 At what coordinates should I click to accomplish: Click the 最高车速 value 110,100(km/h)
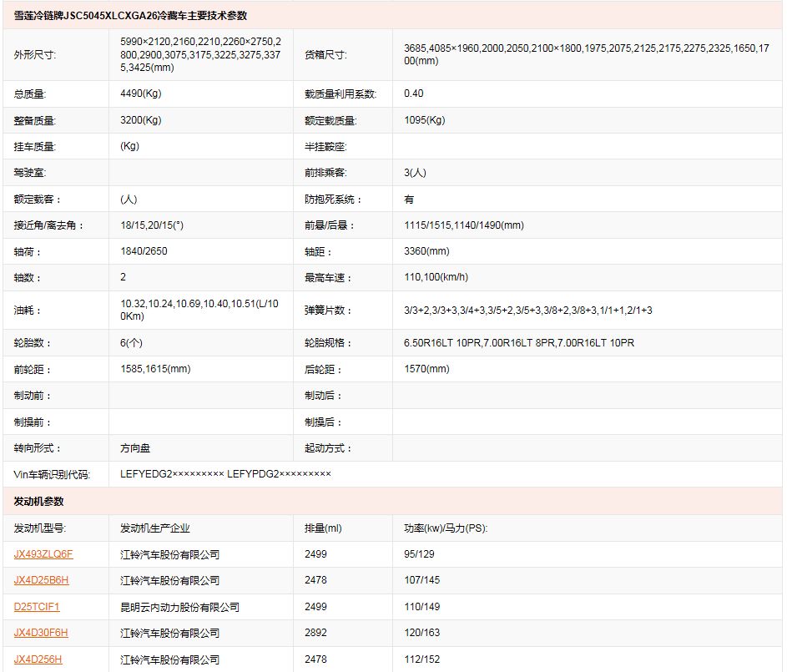(x=436, y=277)
